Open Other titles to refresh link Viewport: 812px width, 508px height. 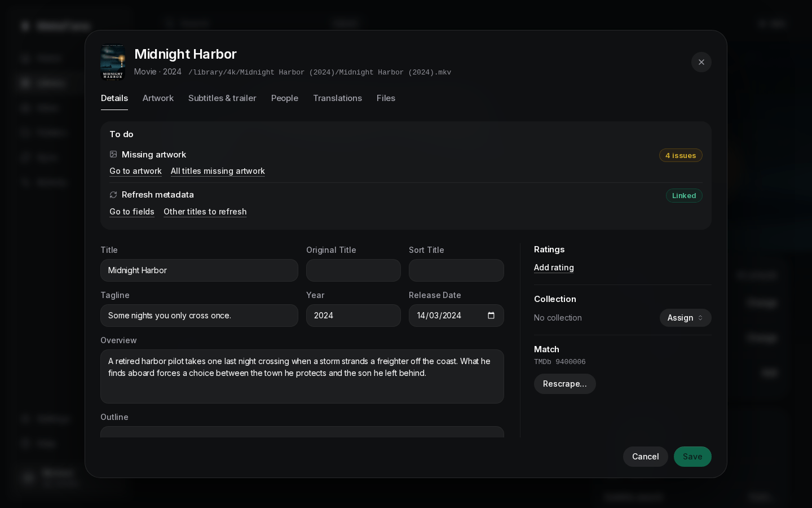[205, 212]
